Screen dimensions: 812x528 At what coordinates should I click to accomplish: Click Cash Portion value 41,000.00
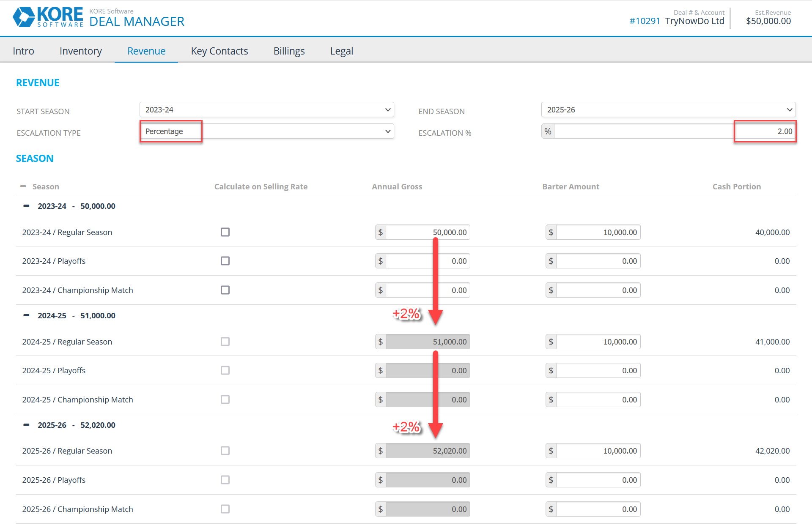coord(772,342)
